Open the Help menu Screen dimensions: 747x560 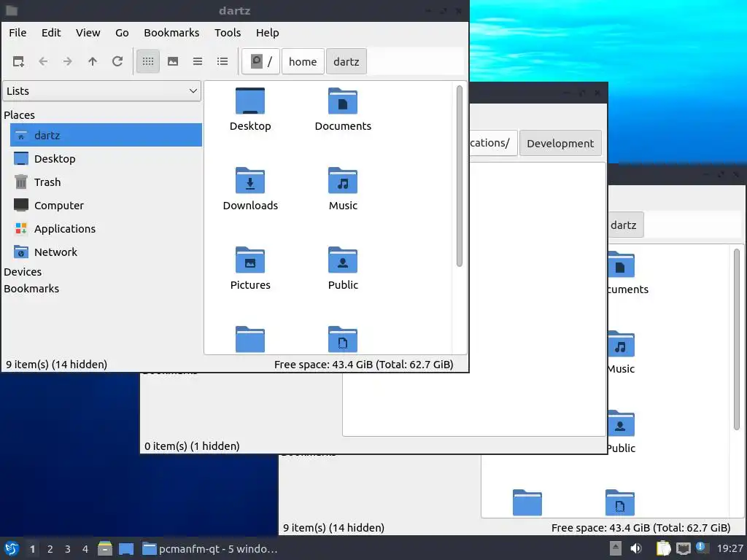(x=267, y=33)
